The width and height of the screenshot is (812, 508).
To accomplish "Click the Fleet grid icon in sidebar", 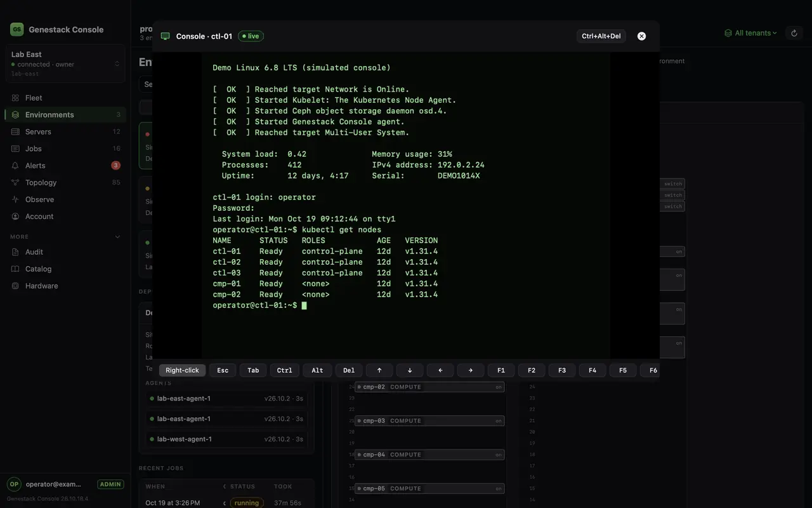I will click(x=15, y=98).
